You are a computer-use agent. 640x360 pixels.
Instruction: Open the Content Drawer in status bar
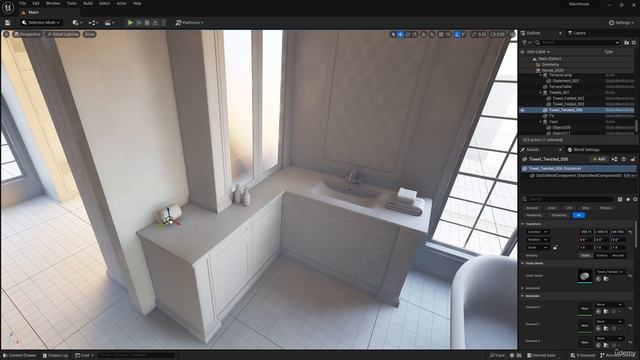20,356
